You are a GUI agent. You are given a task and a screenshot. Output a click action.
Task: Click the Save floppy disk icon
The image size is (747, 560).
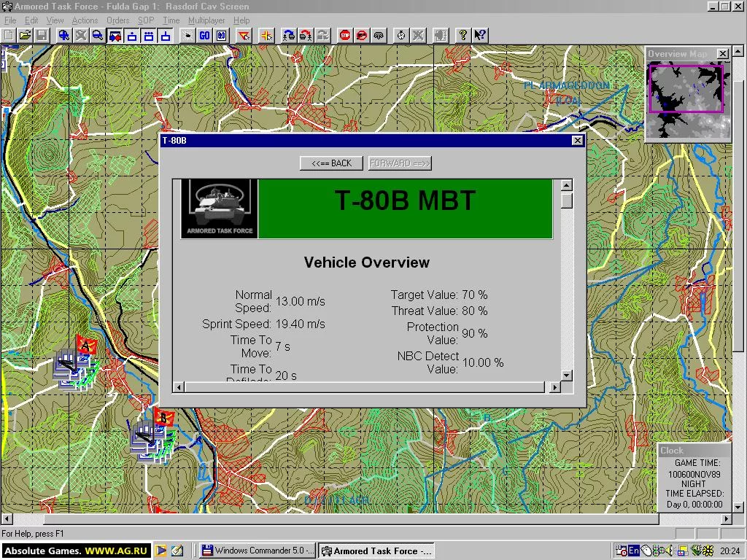click(x=42, y=35)
